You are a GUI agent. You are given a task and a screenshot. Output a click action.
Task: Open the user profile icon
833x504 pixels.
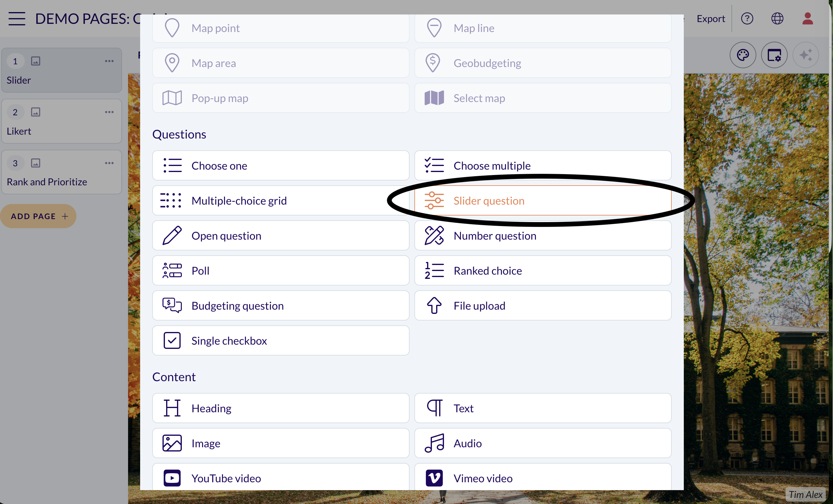point(807,19)
